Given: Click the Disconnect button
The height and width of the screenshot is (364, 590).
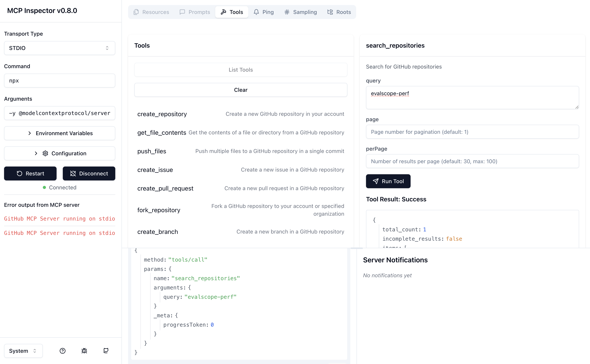Looking at the screenshot, I should [x=89, y=173].
